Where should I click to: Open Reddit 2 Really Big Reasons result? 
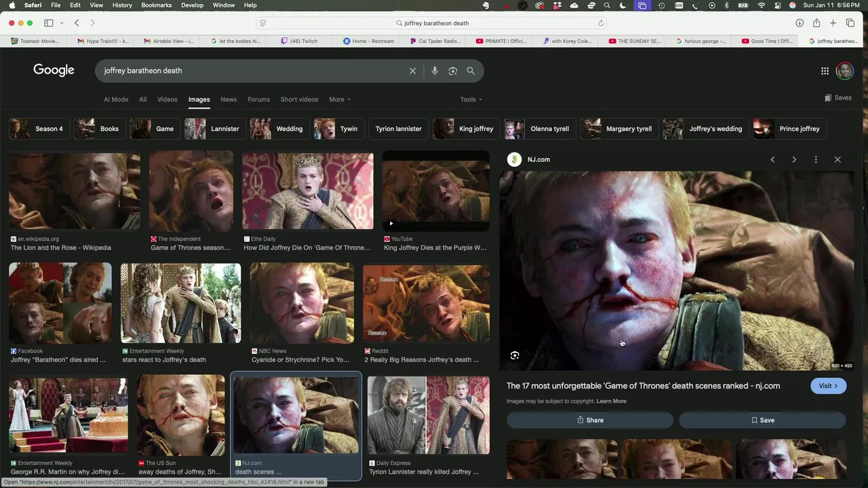click(426, 314)
